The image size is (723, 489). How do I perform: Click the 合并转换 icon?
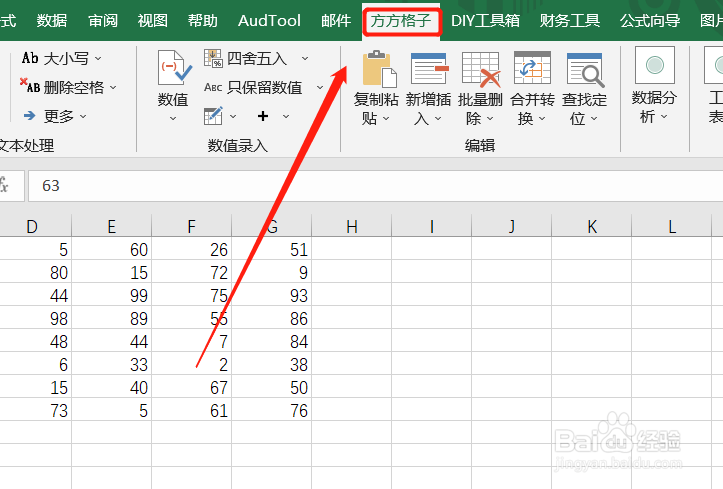532,68
